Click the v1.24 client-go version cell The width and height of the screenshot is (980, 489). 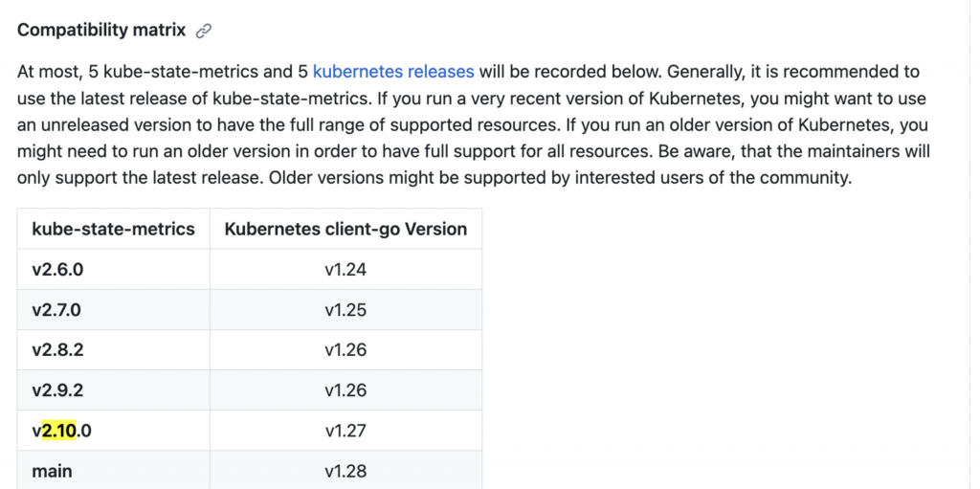click(x=345, y=270)
